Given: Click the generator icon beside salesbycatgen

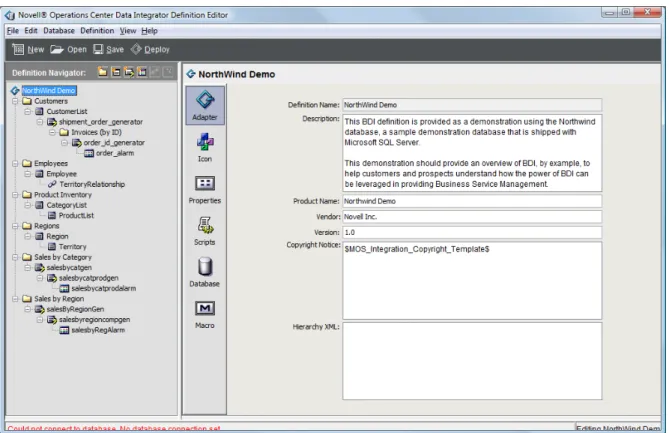Looking at the screenshot, I should (40, 267).
